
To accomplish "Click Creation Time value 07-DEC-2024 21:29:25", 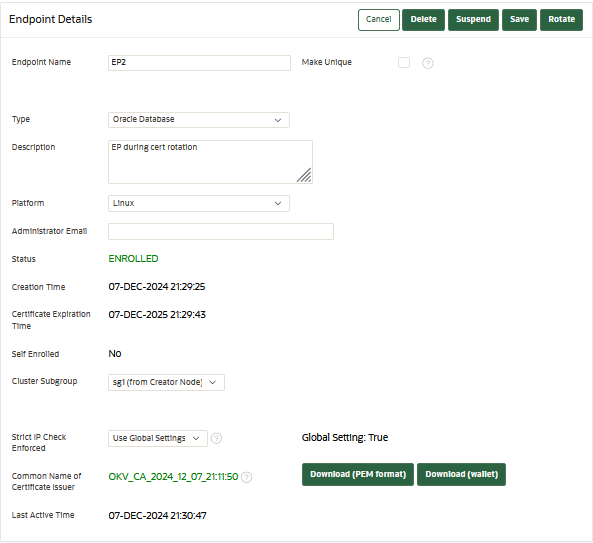I will 157,287.
